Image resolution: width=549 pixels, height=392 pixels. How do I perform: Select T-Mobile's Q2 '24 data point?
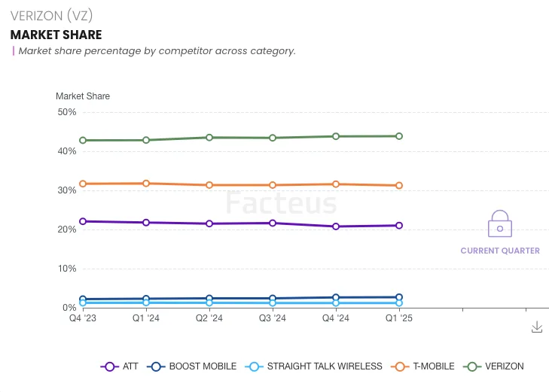(x=209, y=185)
